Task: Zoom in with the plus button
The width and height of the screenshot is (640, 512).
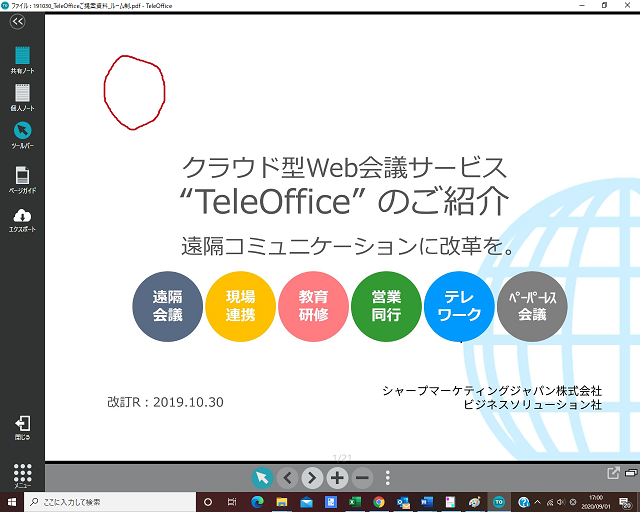Action: tap(337, 478)
